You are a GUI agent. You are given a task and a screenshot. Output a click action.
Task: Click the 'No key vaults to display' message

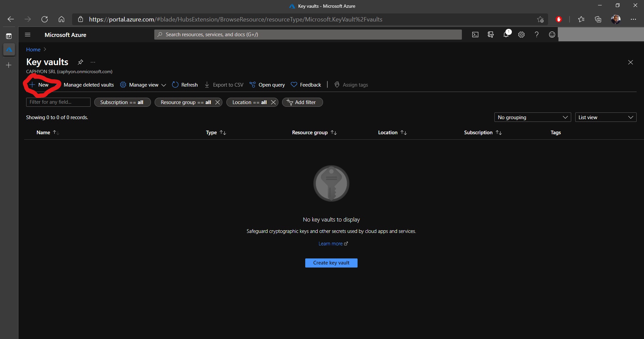[331, 220]
